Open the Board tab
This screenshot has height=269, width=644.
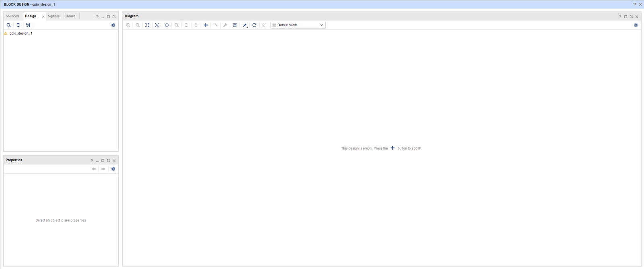pos(70,16)
